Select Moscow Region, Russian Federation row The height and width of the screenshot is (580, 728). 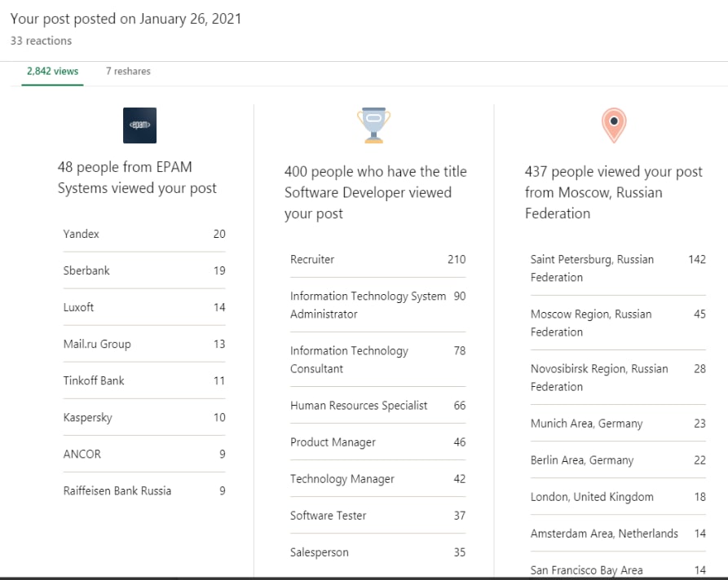[618, 323]
